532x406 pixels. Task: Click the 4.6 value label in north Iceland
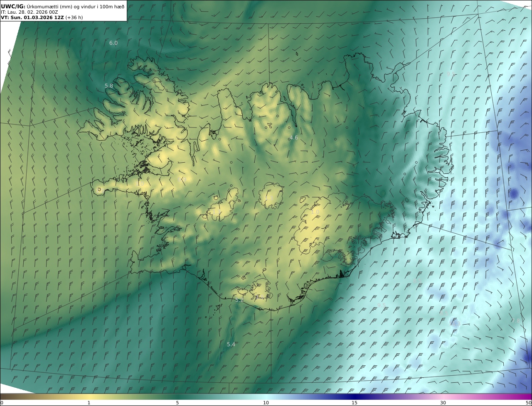click(x=294, y=137)
